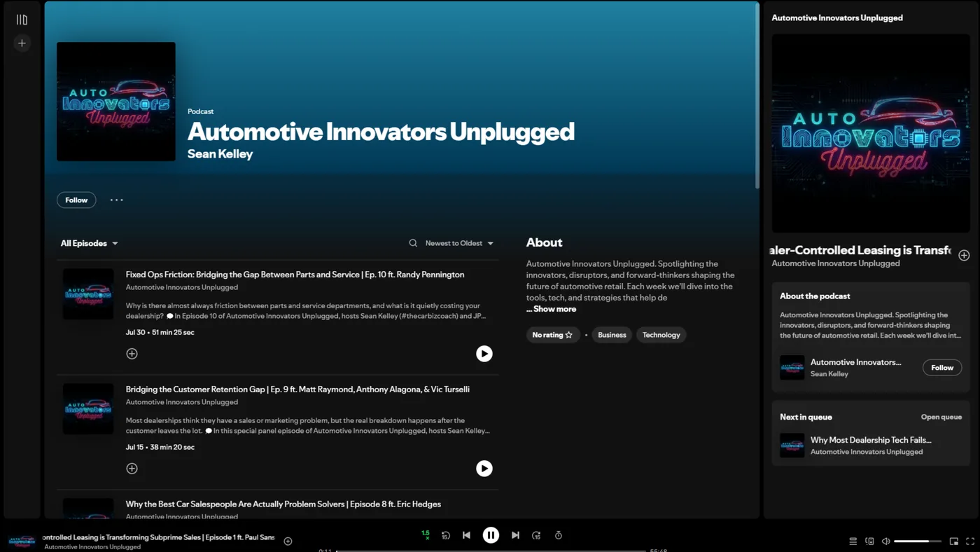
Task: Open the Fixed Ops Friction episode thumbnail
Action: (88, 294)
